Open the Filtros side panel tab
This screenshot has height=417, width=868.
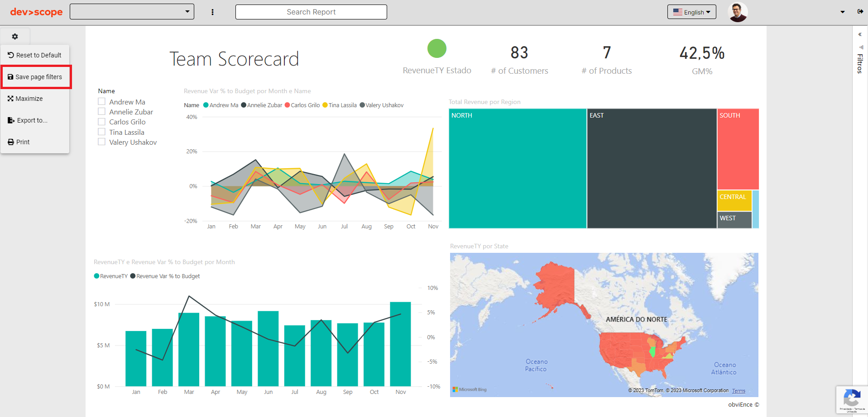tap(858, 63)
